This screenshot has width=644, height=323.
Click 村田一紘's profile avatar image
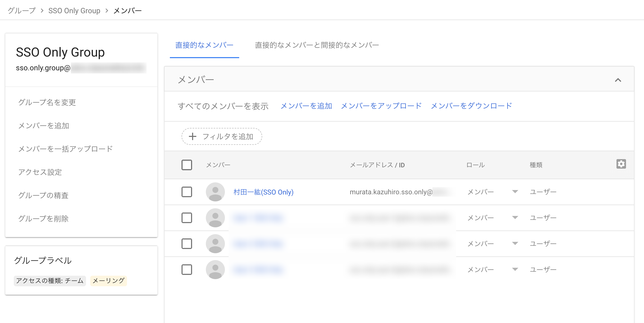click(x=215, y=192)
